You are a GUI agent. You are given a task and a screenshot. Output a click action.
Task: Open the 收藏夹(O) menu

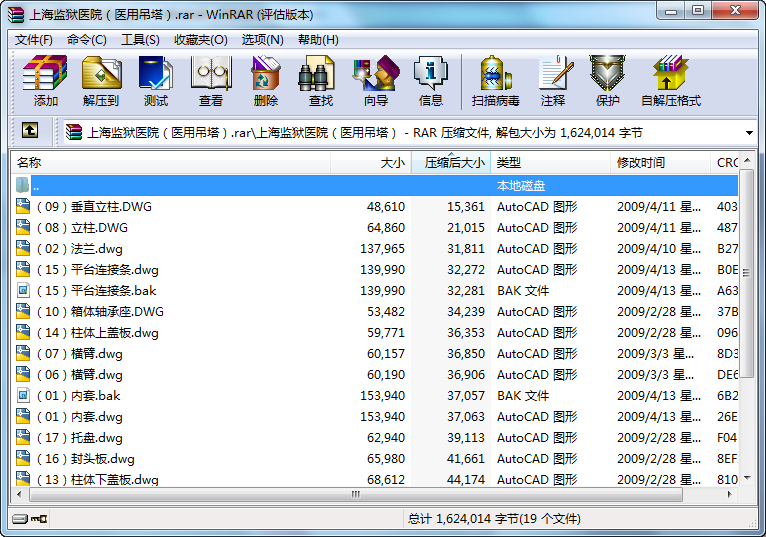coord(201,40)
